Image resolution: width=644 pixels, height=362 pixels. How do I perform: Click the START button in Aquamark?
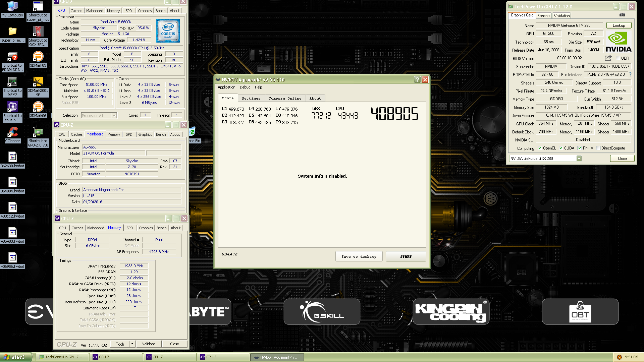click(406, 256)
